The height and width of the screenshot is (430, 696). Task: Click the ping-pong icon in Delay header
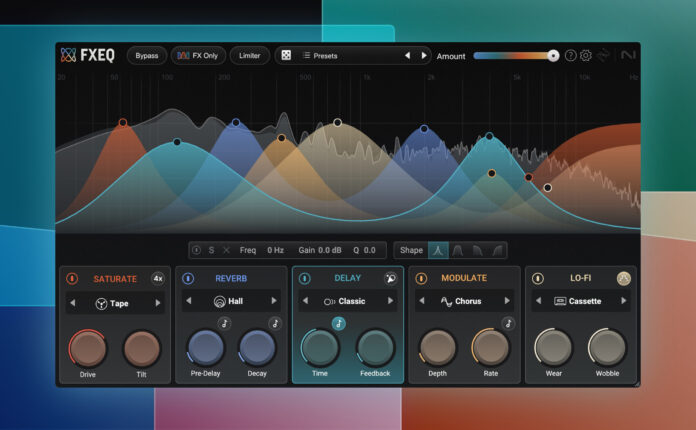pyautogui.click(x=390, y=278)
